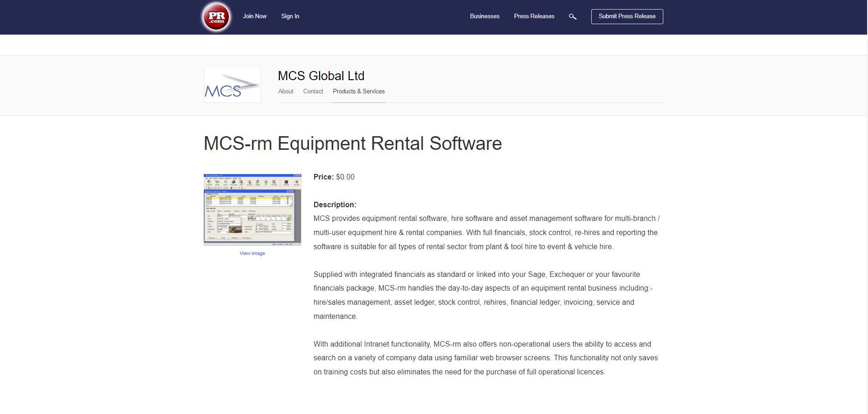Click the 'MCS-rm Equipment Rental Software' page title
This screenshot has height=414, width=868.
[352, 143]
